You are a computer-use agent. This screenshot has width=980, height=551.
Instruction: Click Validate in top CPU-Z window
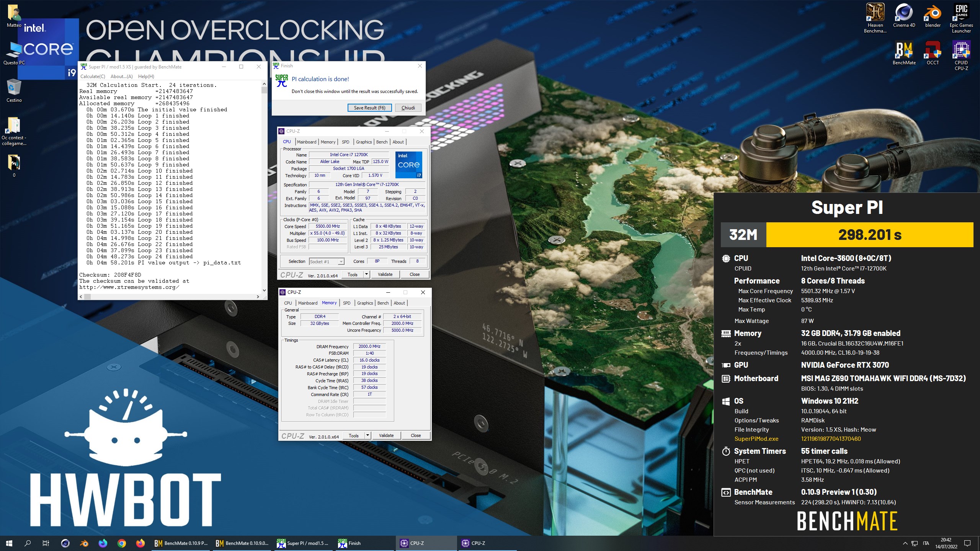point(385,274)
